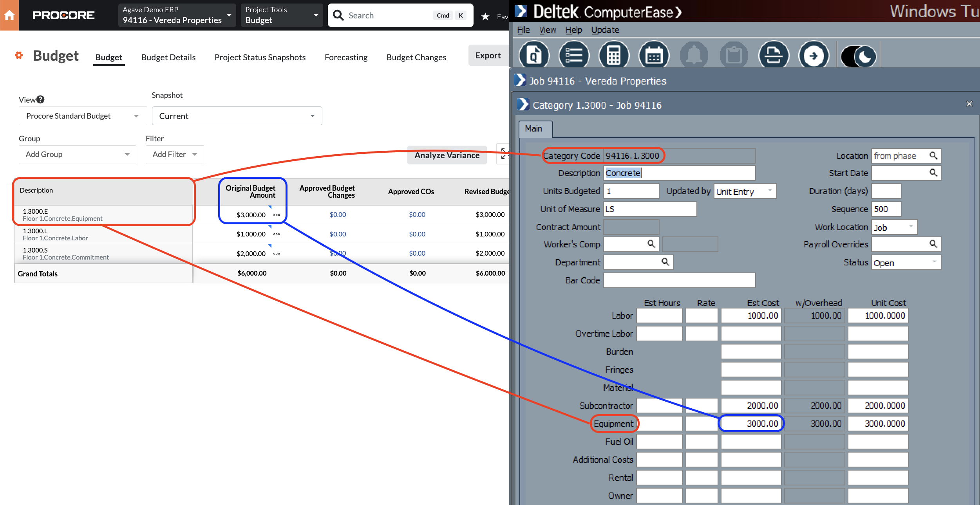Click the Procore logo
980x505 pixels.
pos(63,15)
